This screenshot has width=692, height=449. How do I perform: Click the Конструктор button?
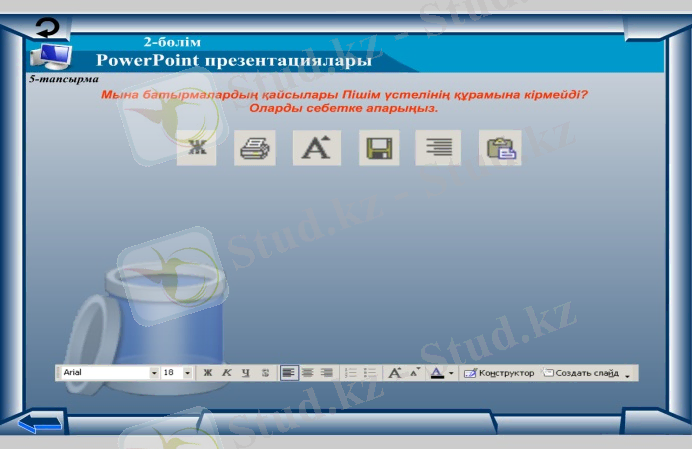pyautogui.click(x=499, y=373)
